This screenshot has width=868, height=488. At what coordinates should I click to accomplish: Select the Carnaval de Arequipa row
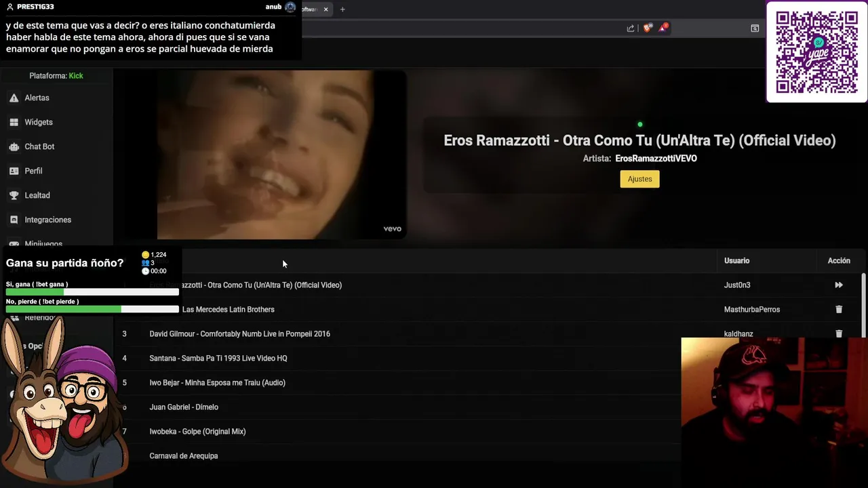pos(397,455)
